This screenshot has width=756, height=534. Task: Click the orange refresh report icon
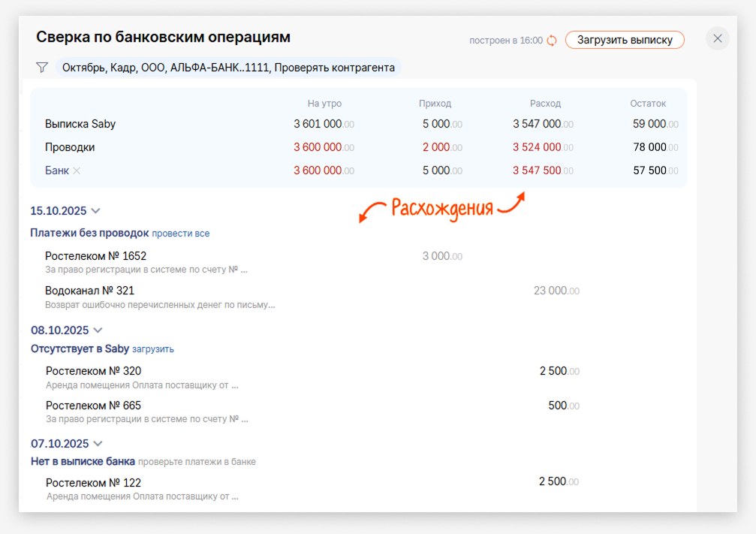click(552, 41)
